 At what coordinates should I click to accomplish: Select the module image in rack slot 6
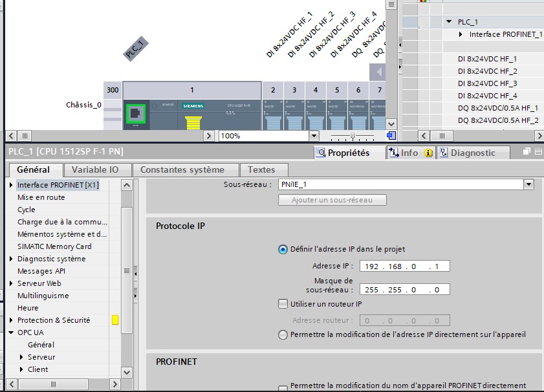pos(358,115)
